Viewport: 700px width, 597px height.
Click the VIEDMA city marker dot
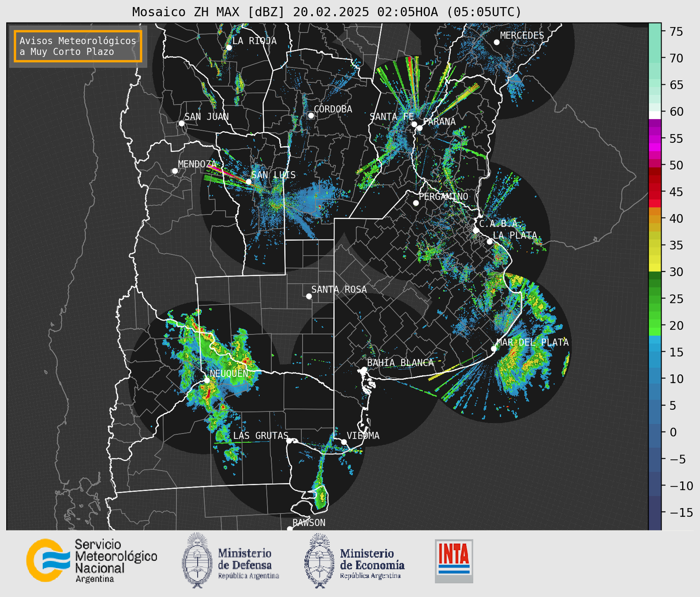344,442
